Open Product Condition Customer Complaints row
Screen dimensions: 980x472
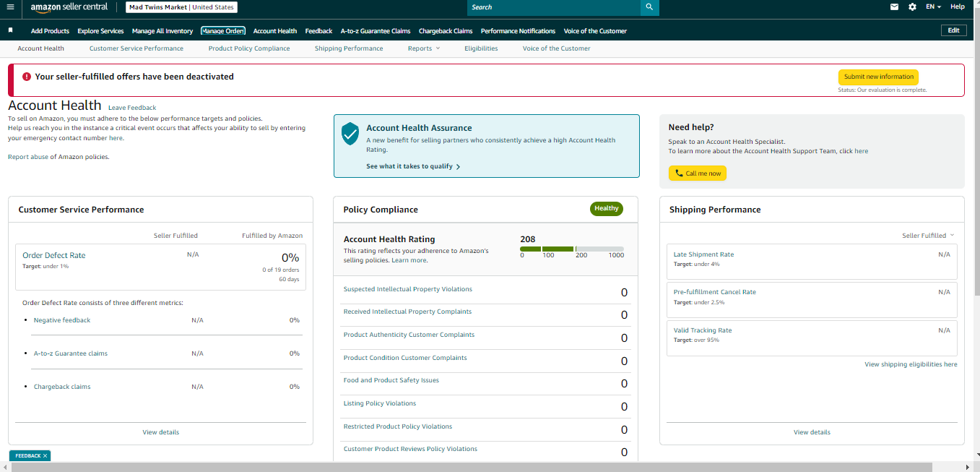point(485,361)
